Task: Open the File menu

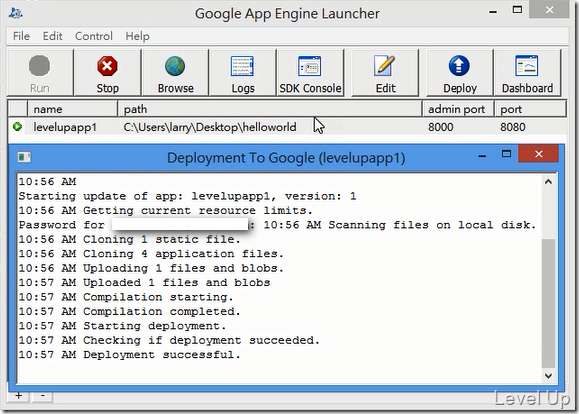Action: (21, 36)
